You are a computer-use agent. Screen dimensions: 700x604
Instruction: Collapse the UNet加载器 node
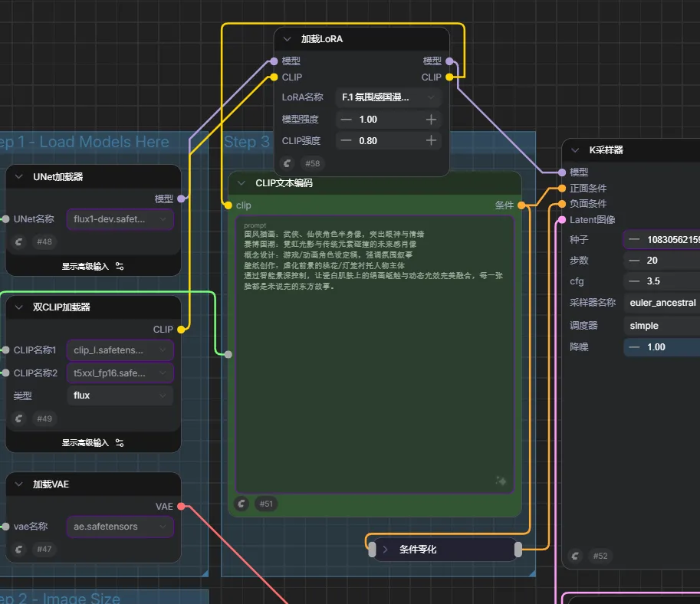18,177
